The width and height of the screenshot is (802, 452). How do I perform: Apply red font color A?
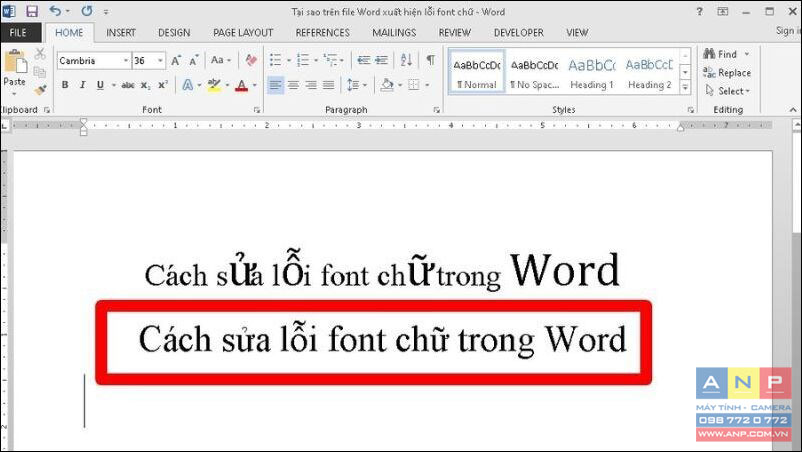click(241, 85)
